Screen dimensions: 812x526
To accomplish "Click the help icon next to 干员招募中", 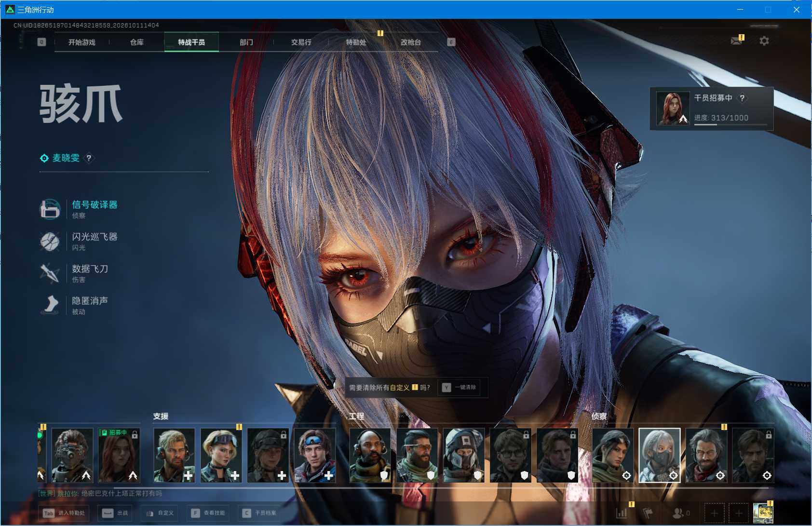I will (743, 98).
